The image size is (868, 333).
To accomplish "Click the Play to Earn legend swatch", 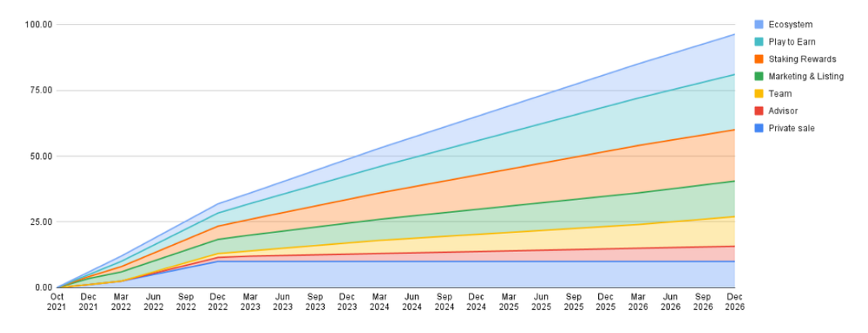I will [x=759, y=42].
